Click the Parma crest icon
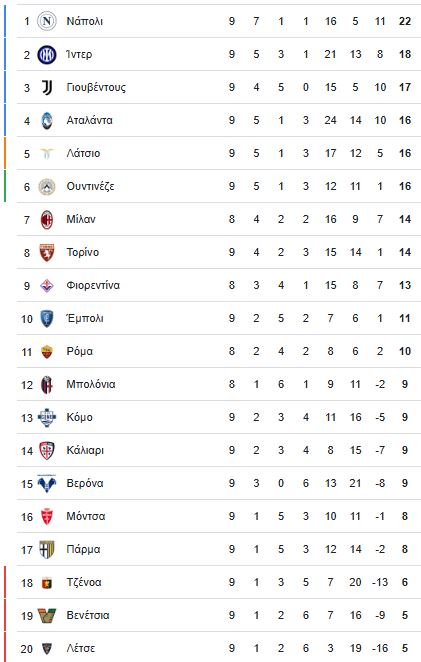421x662 pixels. click(47, 549)
